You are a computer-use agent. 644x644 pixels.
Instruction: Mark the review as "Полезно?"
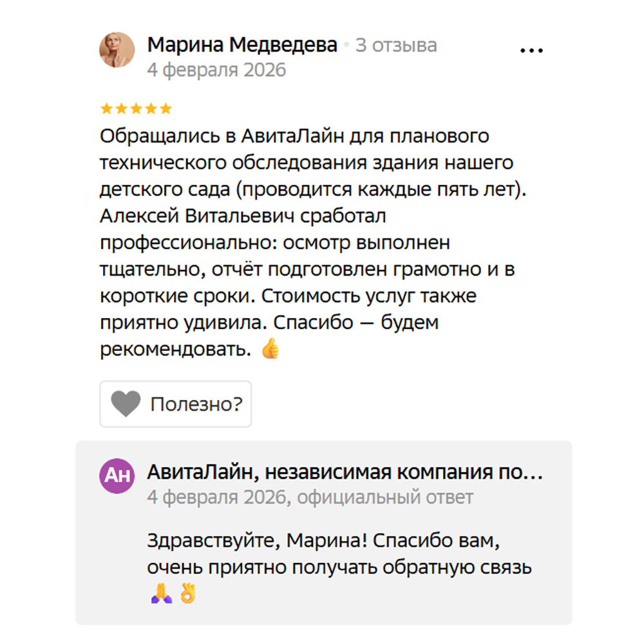tap(196, 404)
